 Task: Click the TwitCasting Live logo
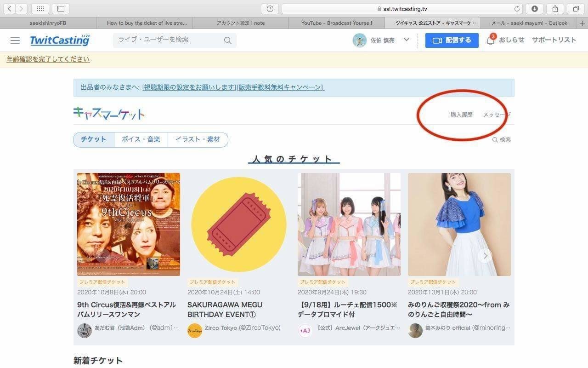[x=60, y=40]
